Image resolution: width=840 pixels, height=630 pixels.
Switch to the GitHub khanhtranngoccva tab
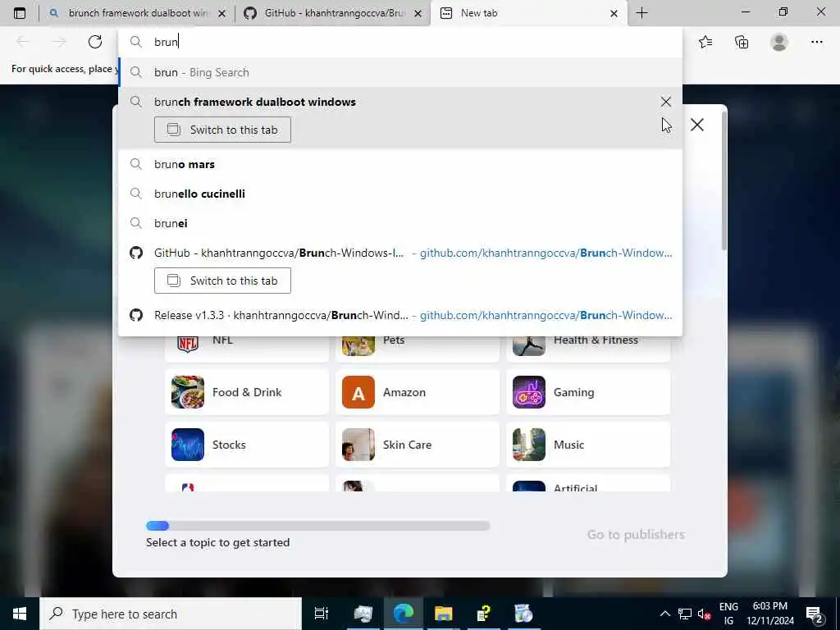(332, 13)
